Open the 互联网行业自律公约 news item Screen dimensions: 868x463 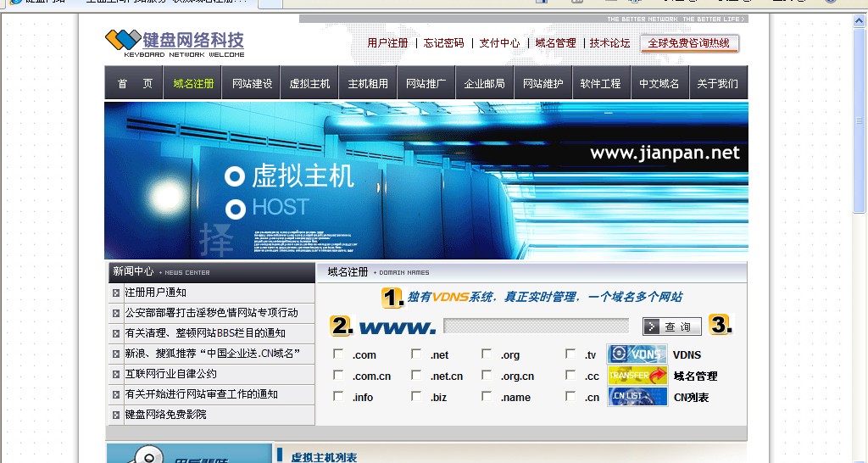click(170, 374)
